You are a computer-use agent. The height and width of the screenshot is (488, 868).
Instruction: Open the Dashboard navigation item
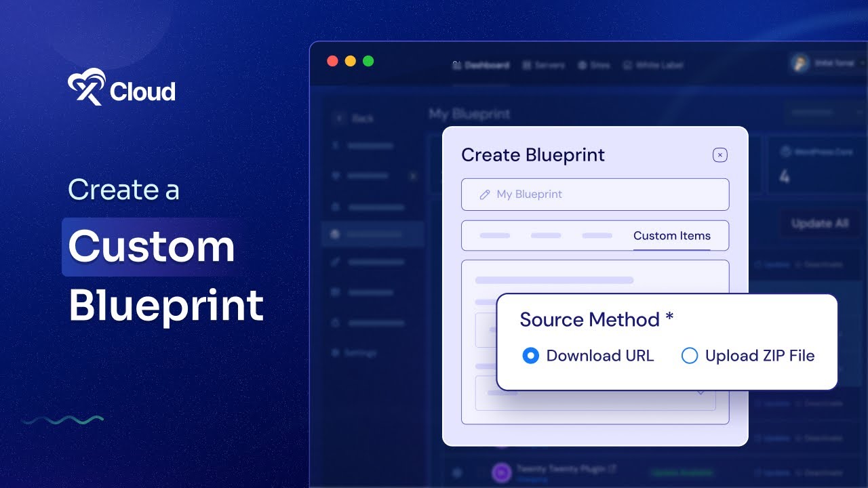pyautogui.click(x=480, y=66)
